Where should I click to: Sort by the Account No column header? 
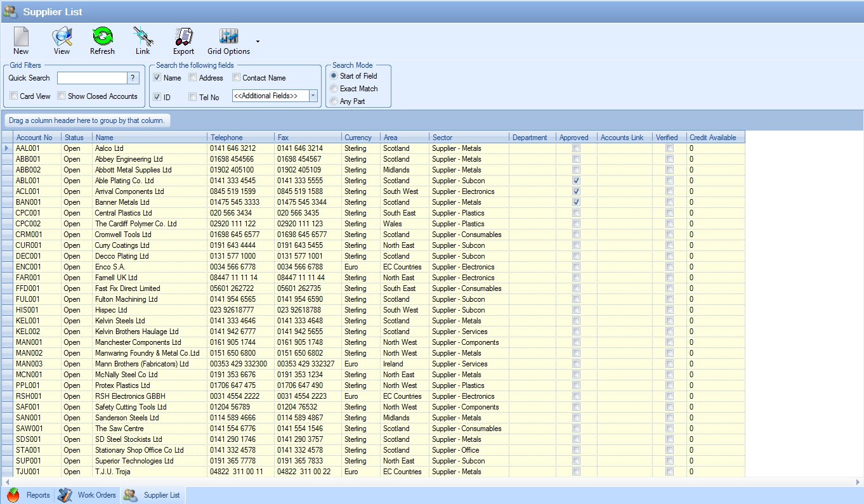[34, 138]
